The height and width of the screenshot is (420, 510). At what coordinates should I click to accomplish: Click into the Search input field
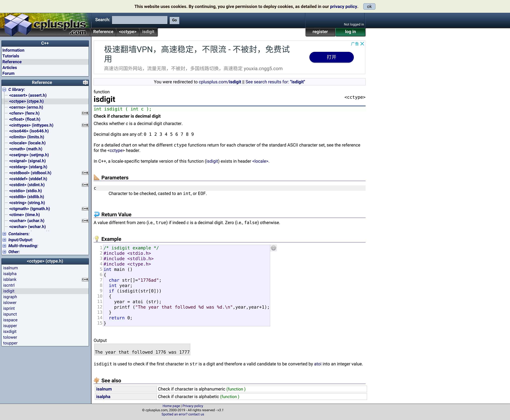pos(139,20)
